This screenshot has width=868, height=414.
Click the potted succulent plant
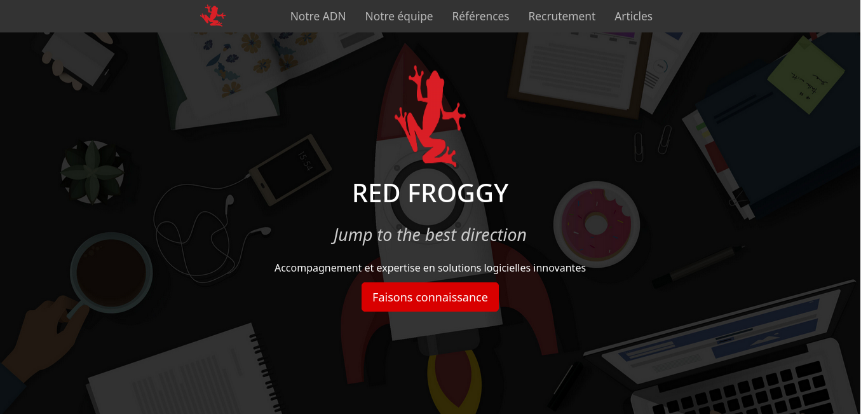click(93, 172)
